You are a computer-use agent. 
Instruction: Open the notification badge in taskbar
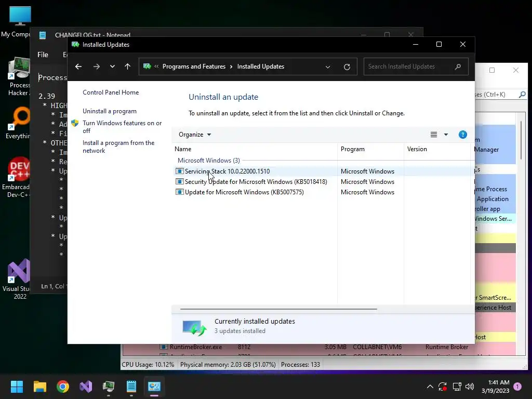pos(517,387)
